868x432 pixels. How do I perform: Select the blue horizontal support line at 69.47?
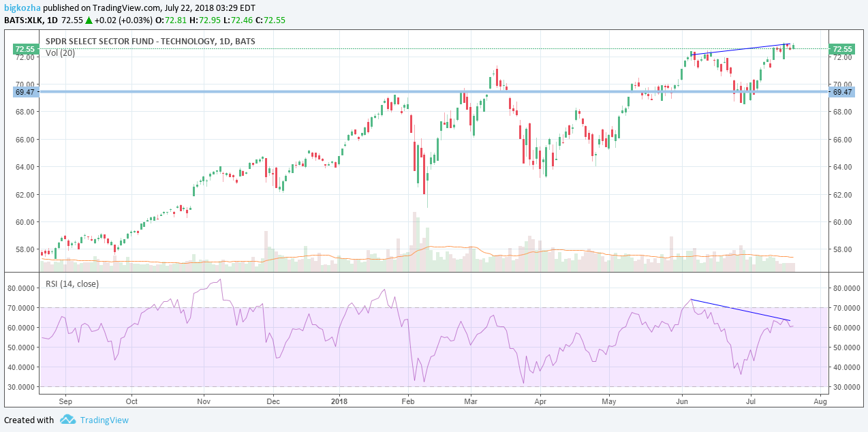coord(433,91)
